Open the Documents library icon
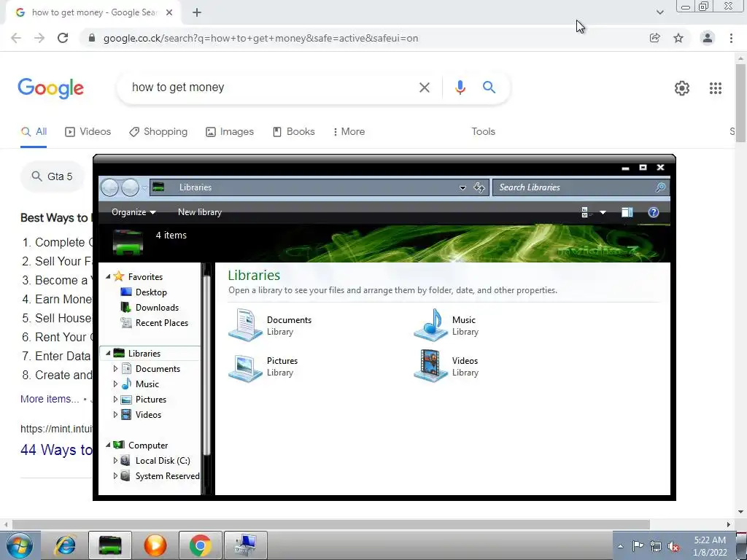Viewport: 747px width, 560px height. [x=245, y=325]
